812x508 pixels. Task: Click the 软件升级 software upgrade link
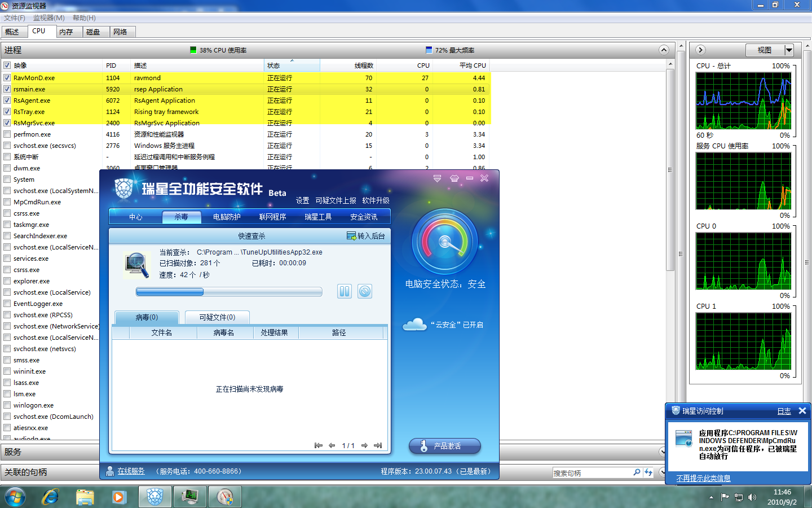tap(376, 200)
